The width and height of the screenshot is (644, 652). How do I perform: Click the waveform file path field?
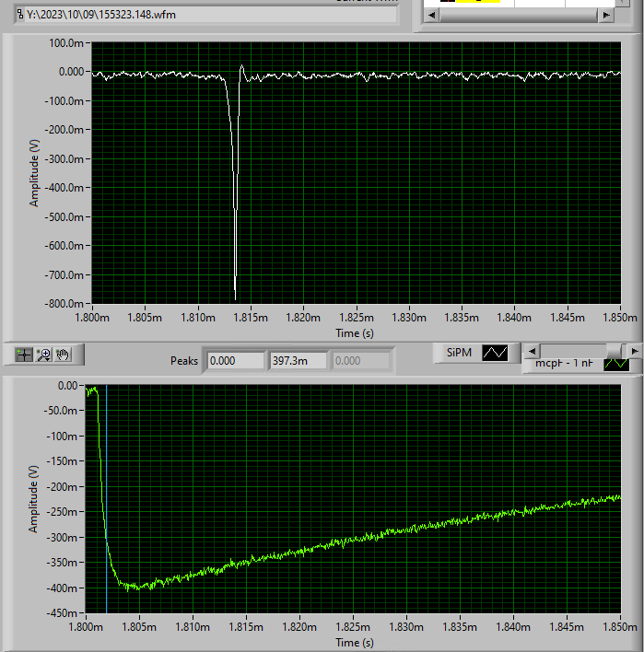pos(206,15)
